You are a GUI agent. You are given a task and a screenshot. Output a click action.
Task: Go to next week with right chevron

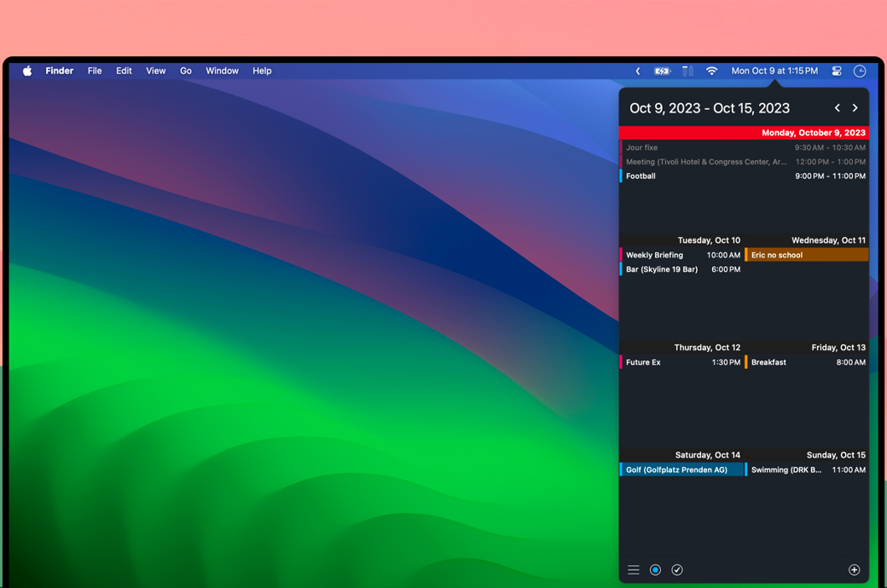[x=855, y=108]
